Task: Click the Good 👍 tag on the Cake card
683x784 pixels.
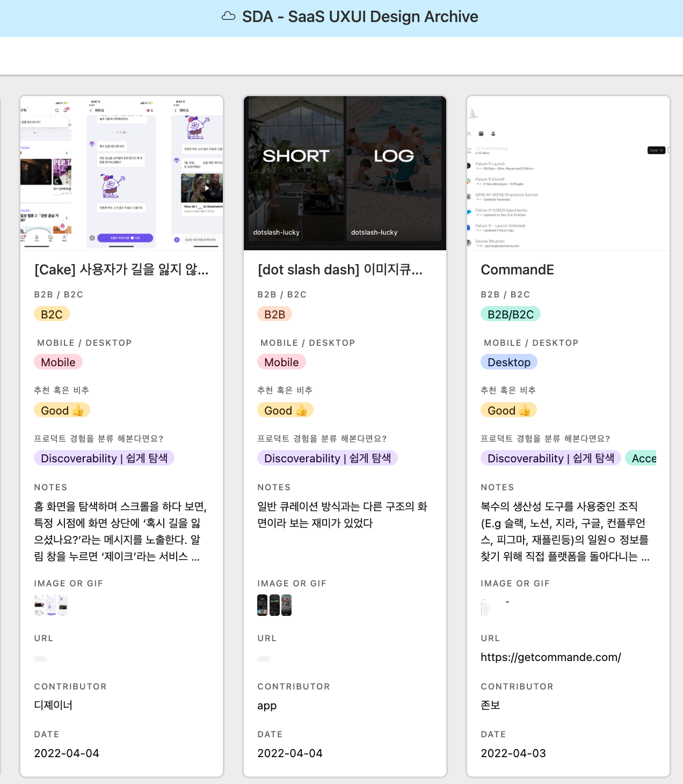Action: 62,410
